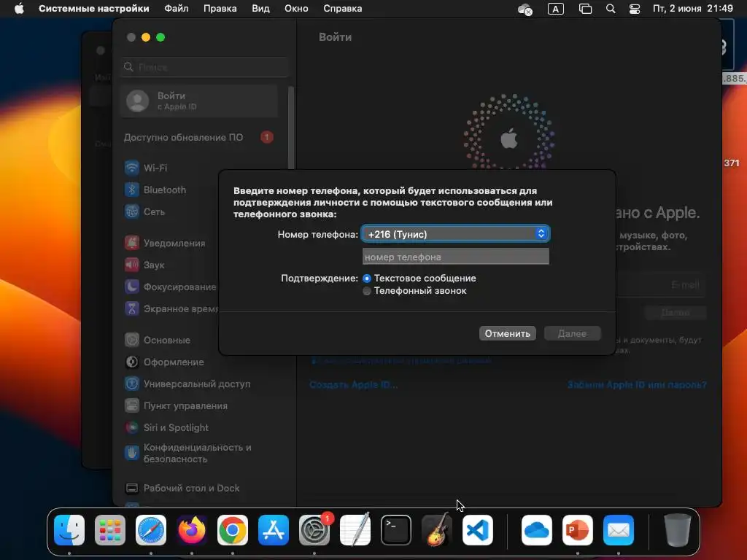Open Фокусирование in sidebar
Image resolution: width=747 pixels, height=560 pixels.
tap(169, 287)
